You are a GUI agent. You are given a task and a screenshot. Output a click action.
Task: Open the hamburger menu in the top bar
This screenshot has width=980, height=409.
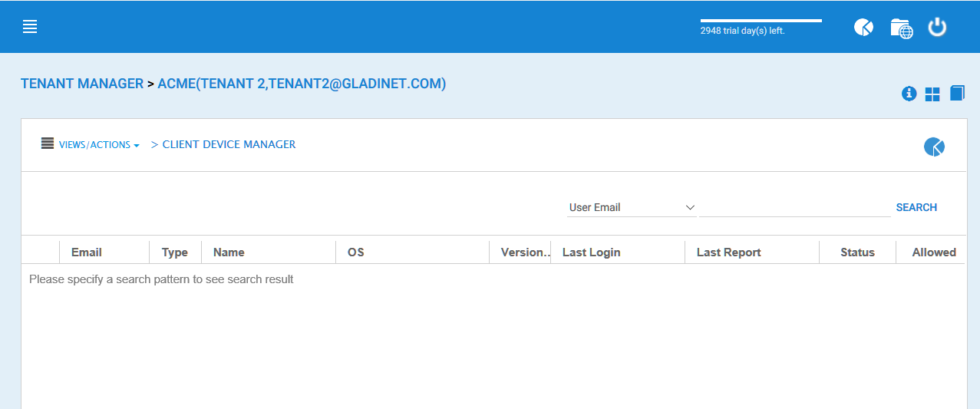[x=30, y=27]
